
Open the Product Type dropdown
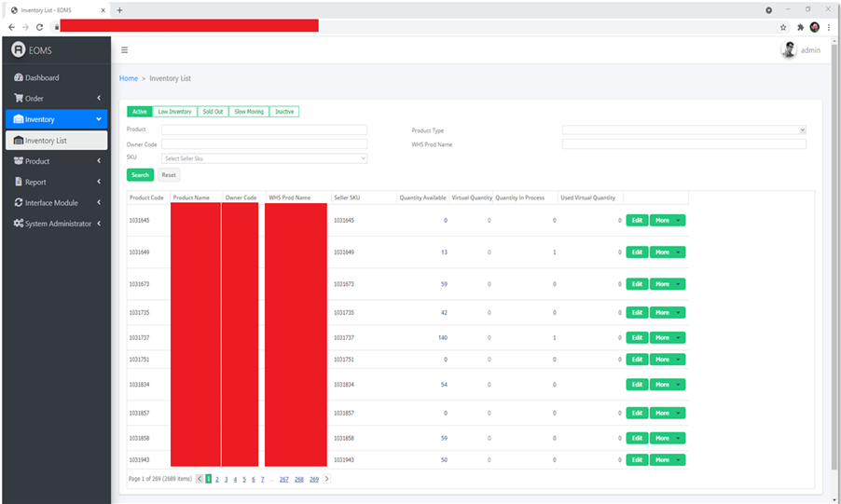tap(683, 129)
